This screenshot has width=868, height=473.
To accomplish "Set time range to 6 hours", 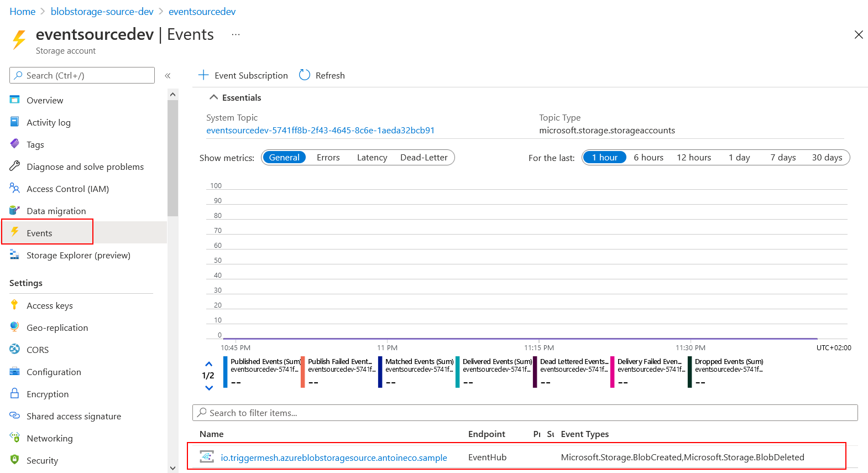I will (x=649, y=158).
